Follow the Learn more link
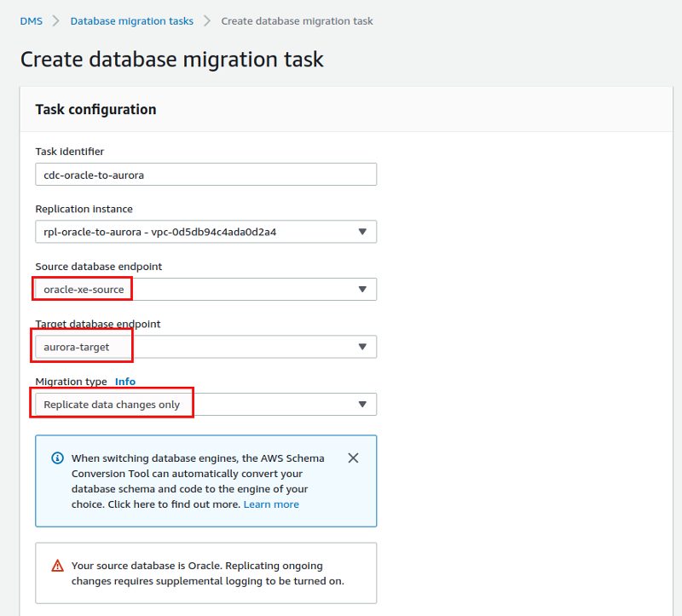Screen dimensions: 682x616 [271, 504]
